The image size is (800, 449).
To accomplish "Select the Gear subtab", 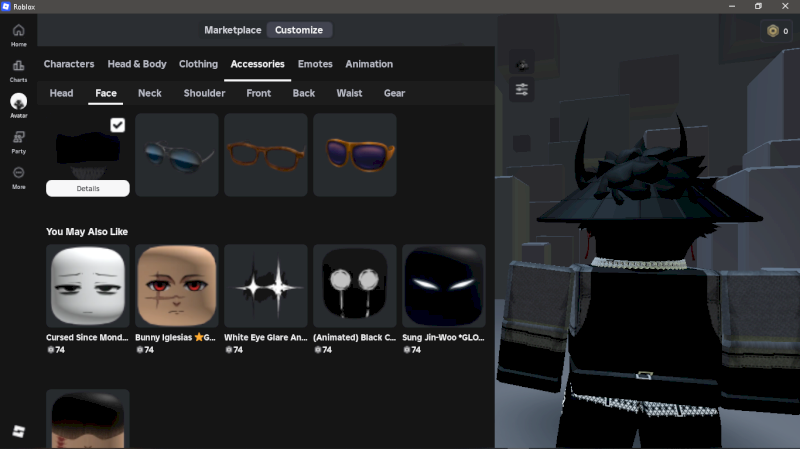I will click(394, 93).
